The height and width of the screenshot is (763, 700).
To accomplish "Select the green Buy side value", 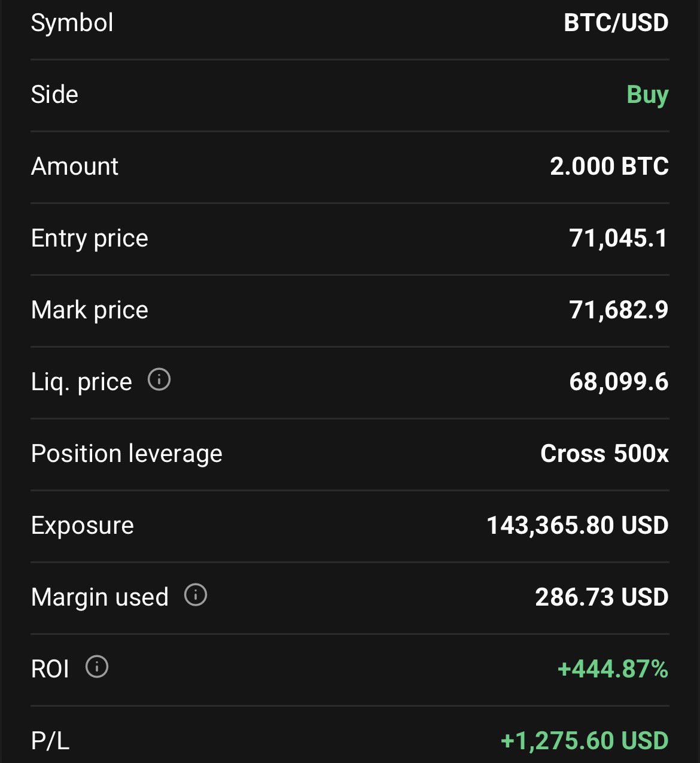I will point(647,95).
